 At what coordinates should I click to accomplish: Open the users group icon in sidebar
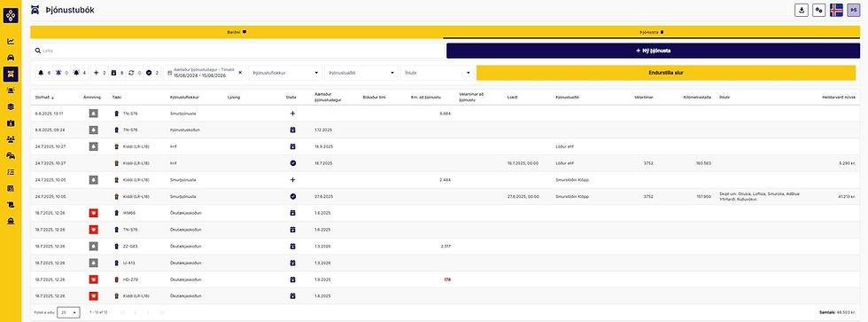point(11,139)
